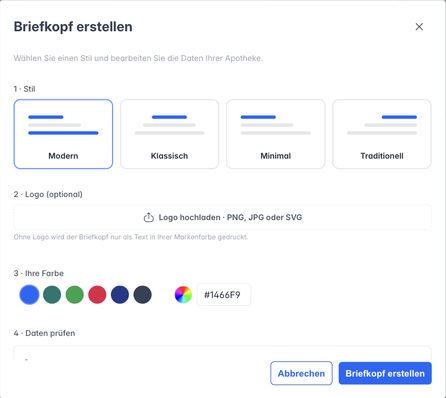
Task: Choose the dark navy blue swatch
Action: tap(120, 295)
